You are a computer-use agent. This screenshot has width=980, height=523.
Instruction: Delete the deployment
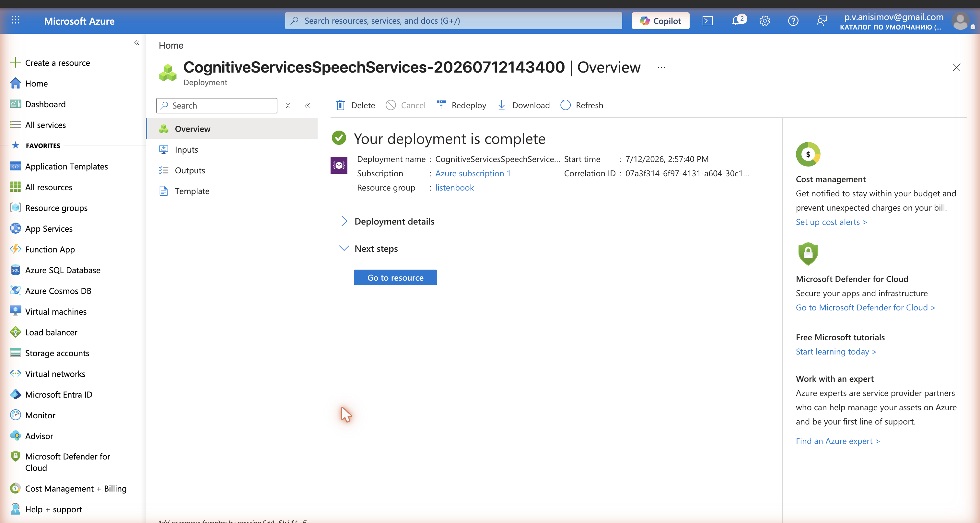(355, 105)
